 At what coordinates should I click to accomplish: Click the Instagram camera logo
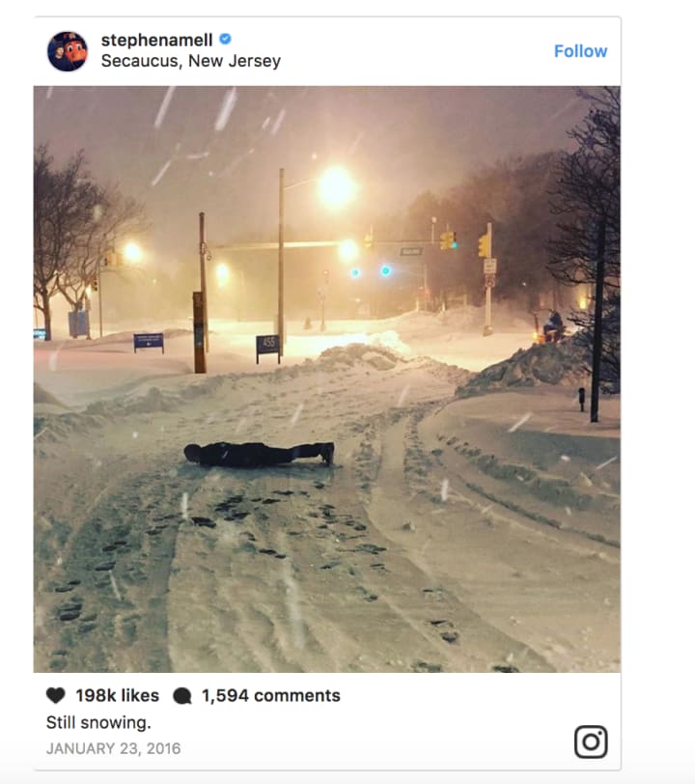(x=591, y=742)
